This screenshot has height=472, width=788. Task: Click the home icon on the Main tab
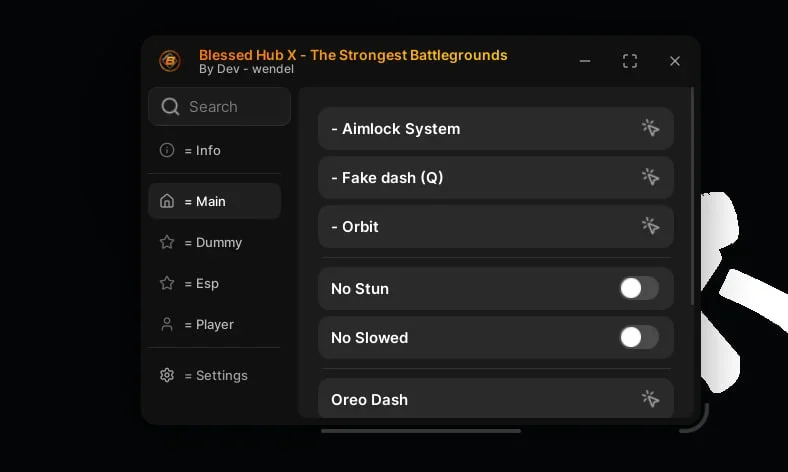coord(167,201)
